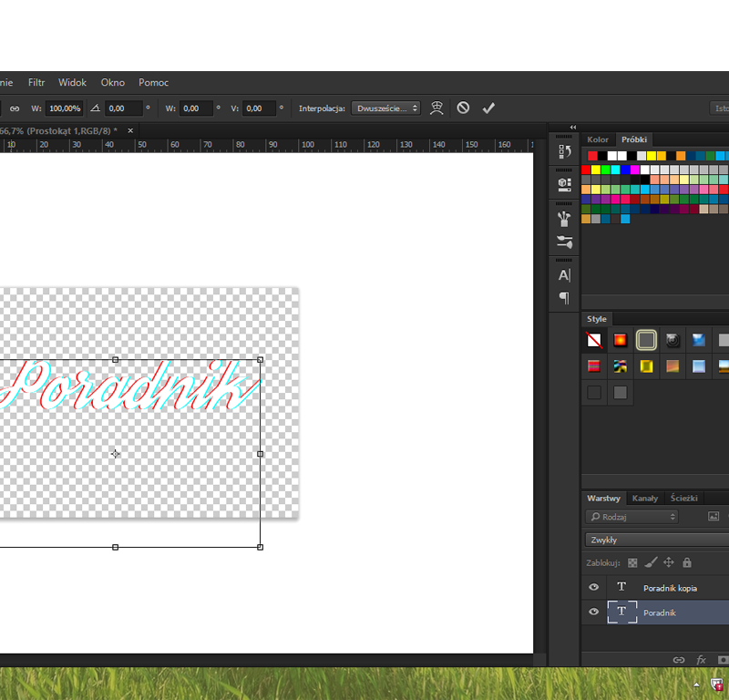The height and width of the screenshot is (700, 729).
Task: Collapse panels with the double-arrow icon
Action: click(573, 127)
